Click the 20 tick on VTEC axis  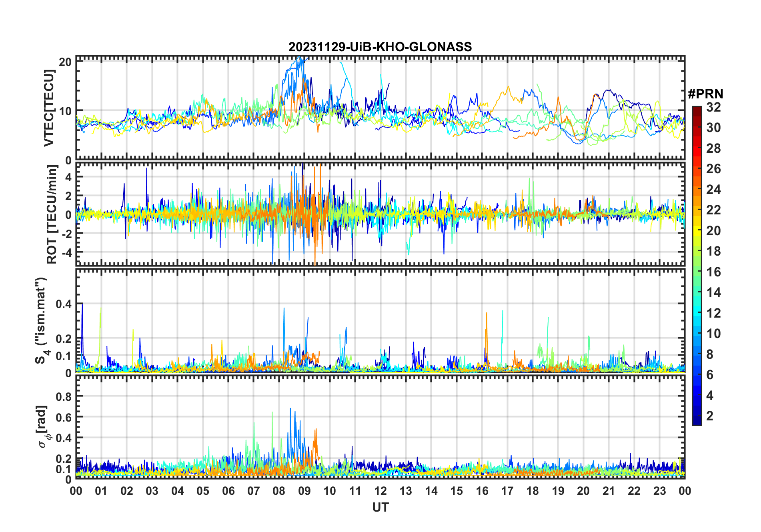pos(65,62)
